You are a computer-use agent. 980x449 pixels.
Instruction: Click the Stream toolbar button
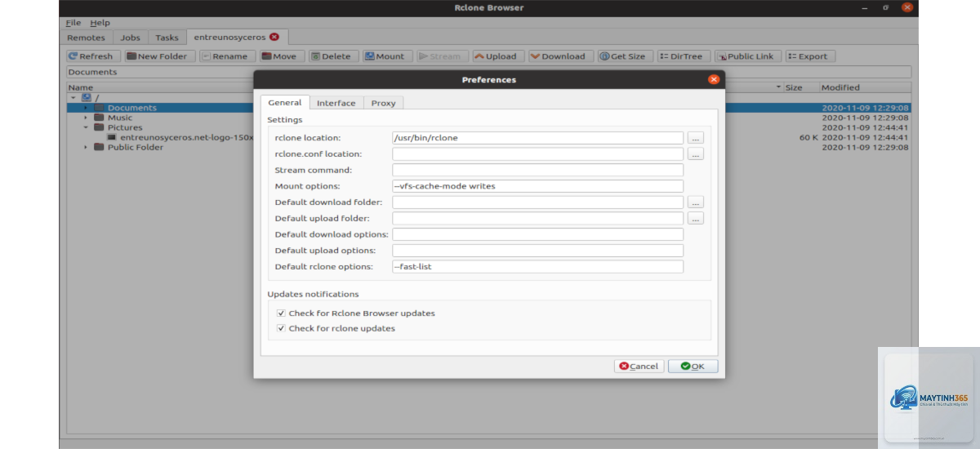point(442,56)
